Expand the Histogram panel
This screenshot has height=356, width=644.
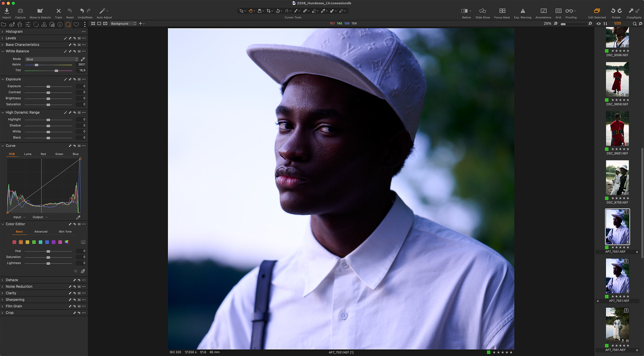click(3, 32)
